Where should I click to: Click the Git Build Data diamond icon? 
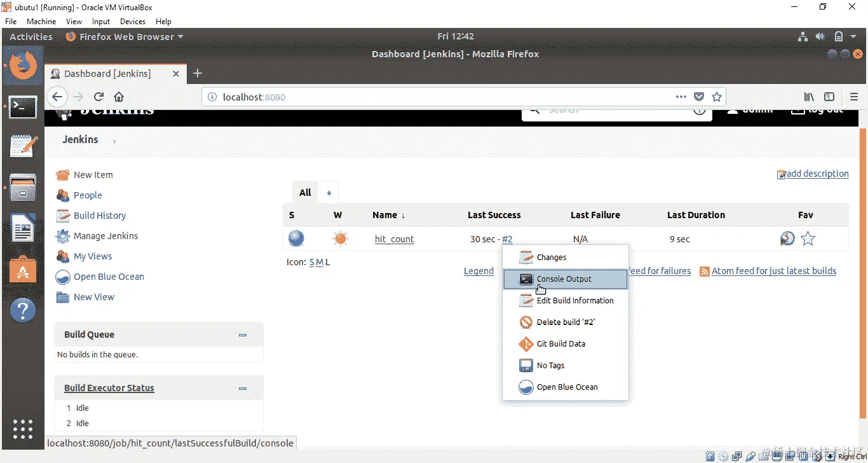526,344
